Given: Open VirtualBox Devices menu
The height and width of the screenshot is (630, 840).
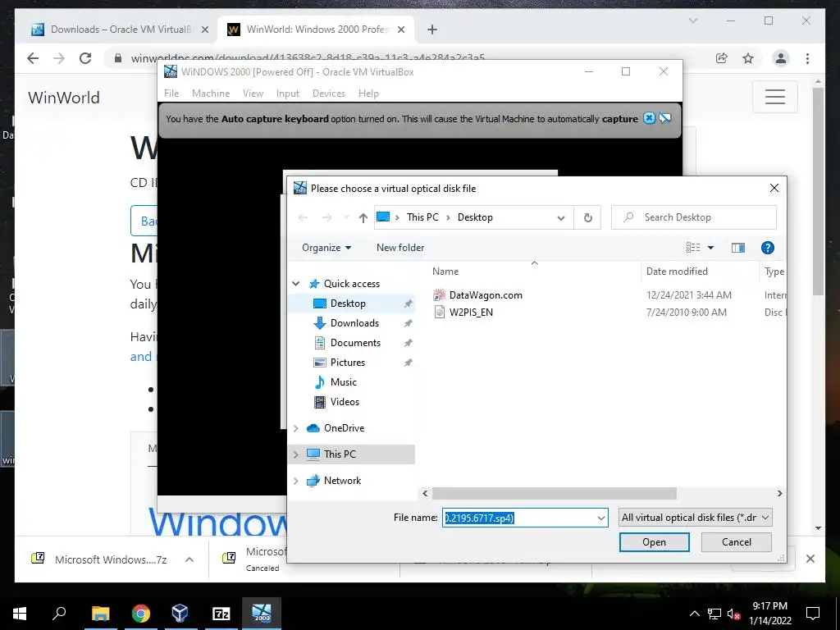Looking at the screenshot, I should tap(328, 94).
